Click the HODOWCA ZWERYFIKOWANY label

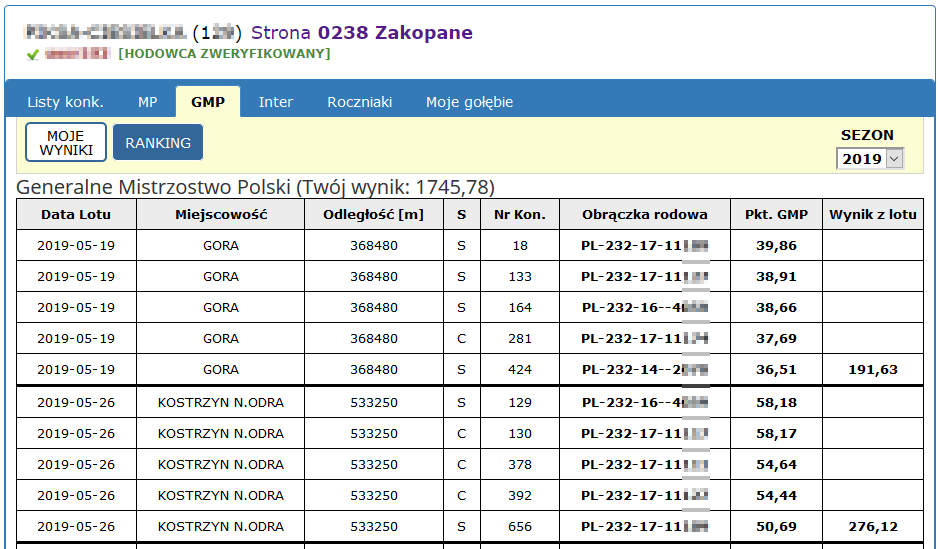point(224,54)
